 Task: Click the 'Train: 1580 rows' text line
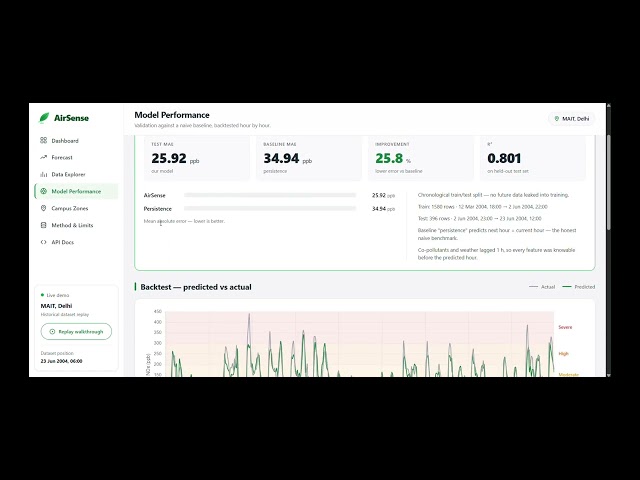point(482,207)
